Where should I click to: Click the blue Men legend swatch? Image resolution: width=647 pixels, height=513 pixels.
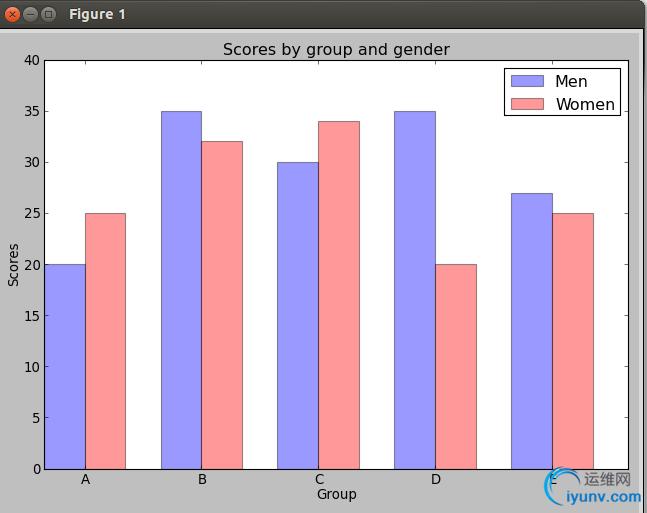pos(527,81)
